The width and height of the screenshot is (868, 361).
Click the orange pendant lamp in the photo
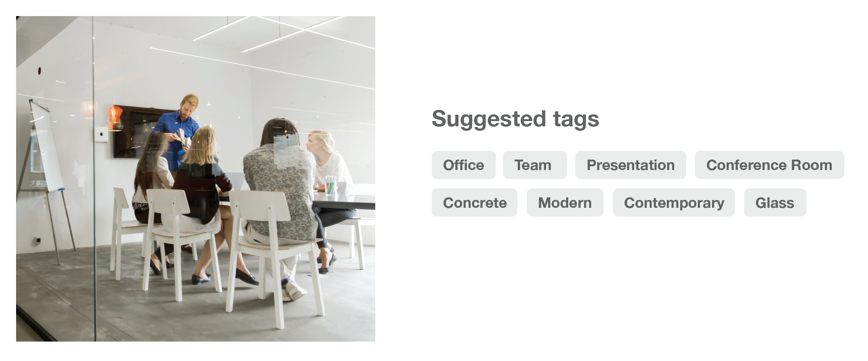(114, 118)
